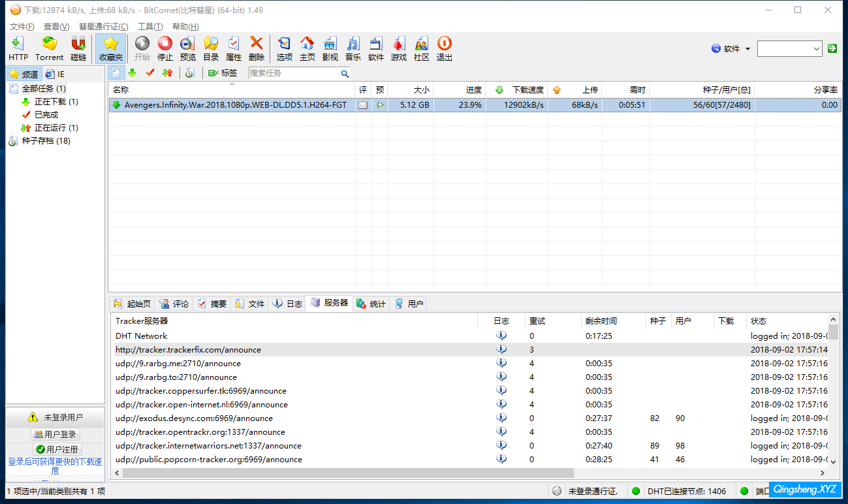Click the search magnifier icon
Screen dimensions: 848x504
(x=345, y=74)
